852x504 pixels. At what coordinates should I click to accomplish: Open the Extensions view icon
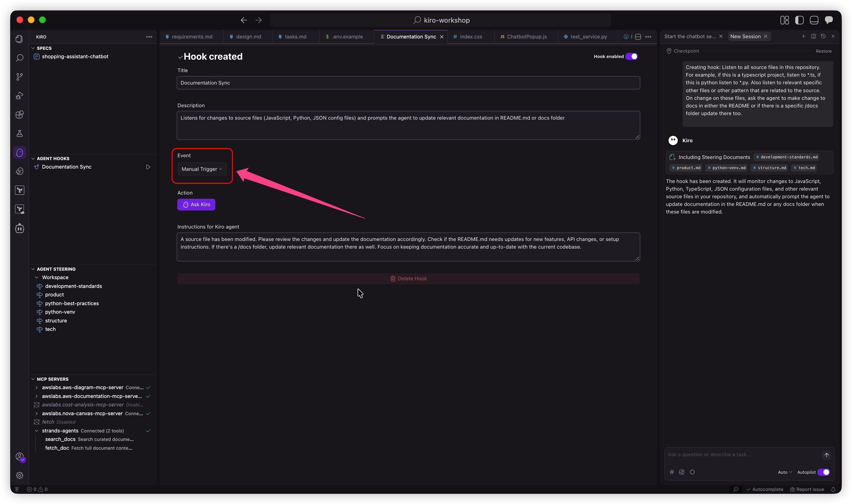[20, 115]
